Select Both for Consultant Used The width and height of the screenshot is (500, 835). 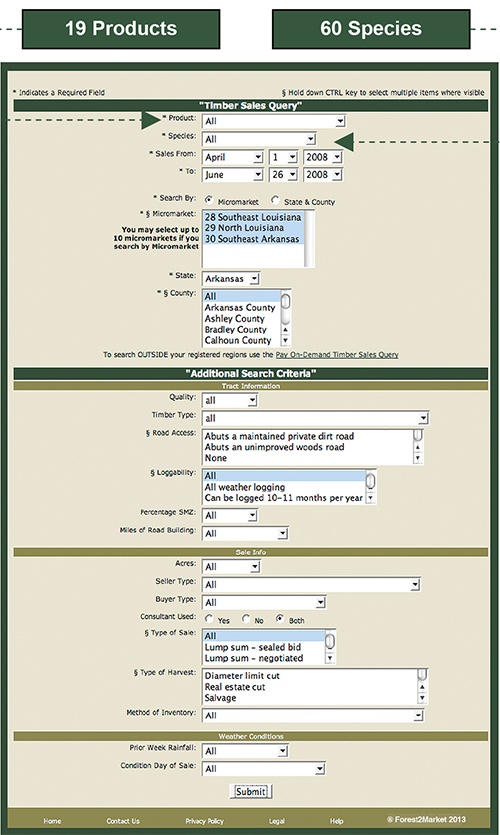[280, 618]
